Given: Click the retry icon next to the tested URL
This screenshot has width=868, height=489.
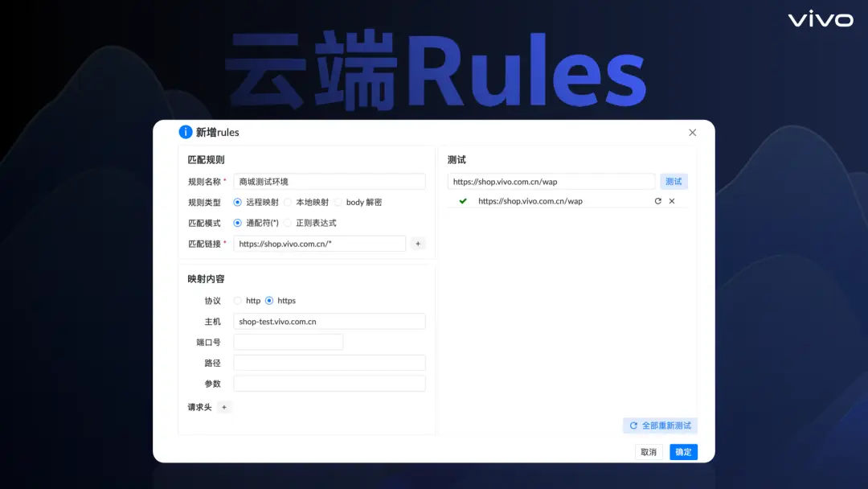Looking at the screenshot, I should pos(657,200).
